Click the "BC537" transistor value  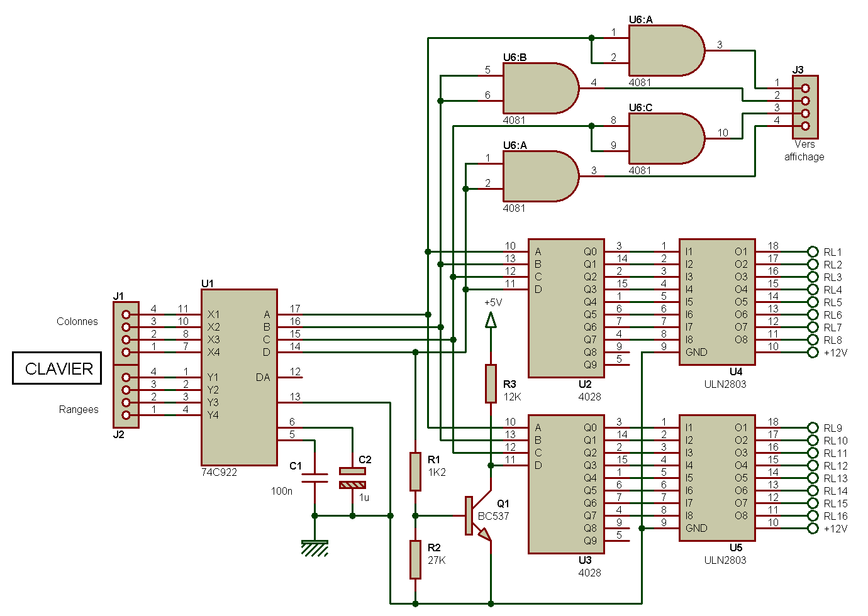coord(494,516)
